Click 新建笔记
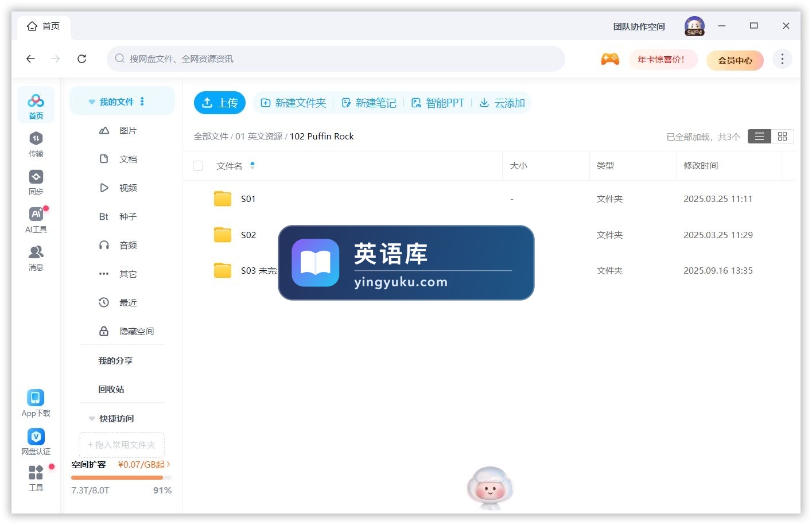The image size is (812, 525). (369, 103)
